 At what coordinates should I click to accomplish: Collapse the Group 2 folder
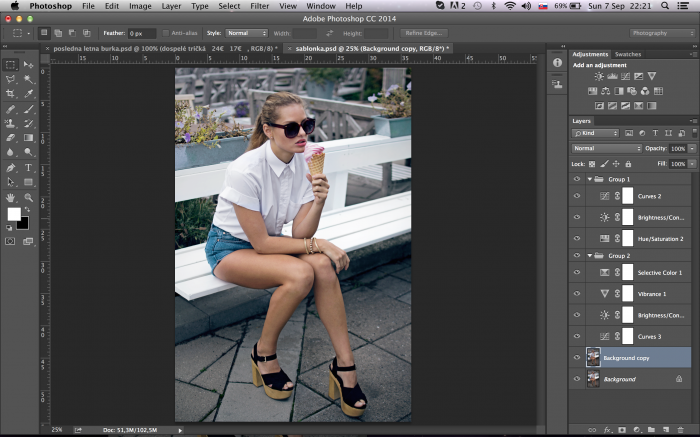tap(590, 256)
